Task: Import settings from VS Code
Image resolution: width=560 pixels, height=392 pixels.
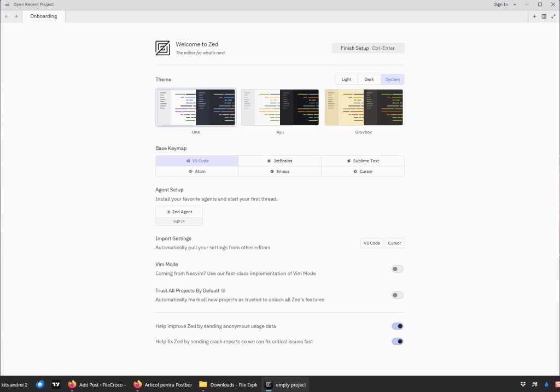Action: pyautogui.click(x=372, y=243)
